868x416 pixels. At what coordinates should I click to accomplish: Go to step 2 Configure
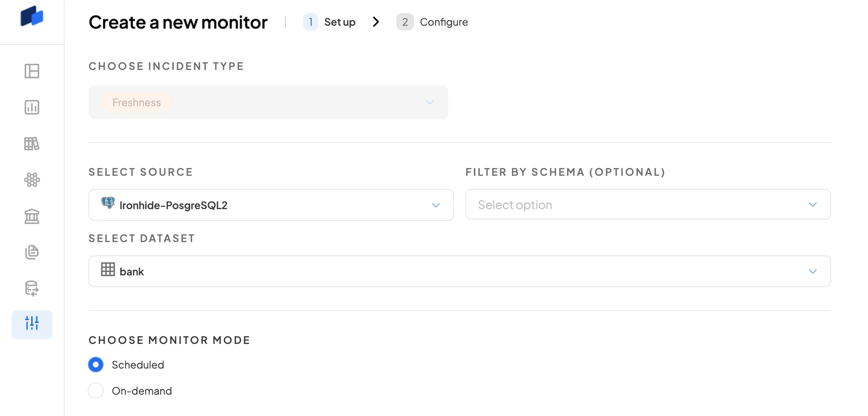pyautogui.click(x=432, y=22)
